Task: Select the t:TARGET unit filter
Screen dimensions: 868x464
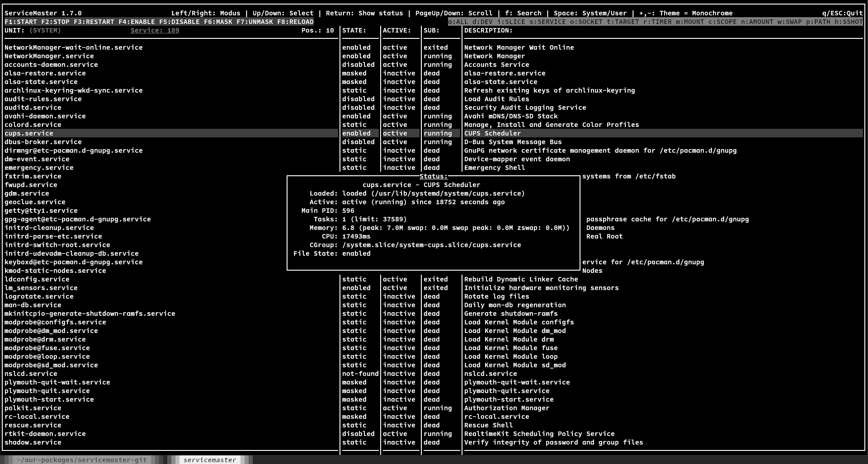Action: coord(623,22)
